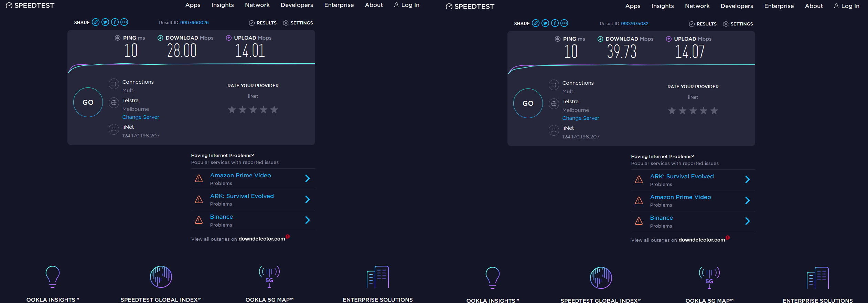Open Binance problems link in right window

tap(661, 218)
